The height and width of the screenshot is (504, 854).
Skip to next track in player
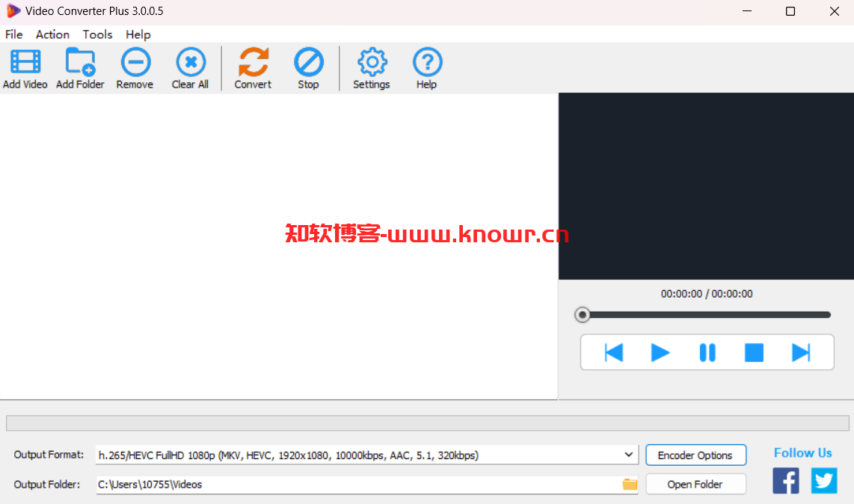(x=801, y=352)
